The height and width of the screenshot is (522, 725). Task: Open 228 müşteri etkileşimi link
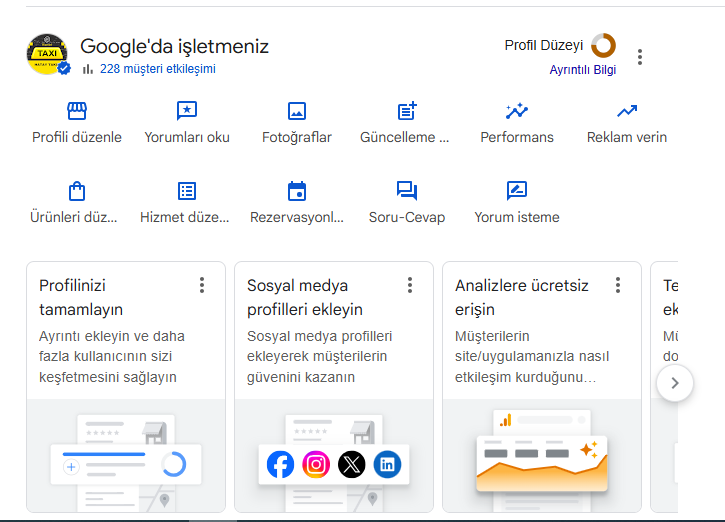[158, 69]
